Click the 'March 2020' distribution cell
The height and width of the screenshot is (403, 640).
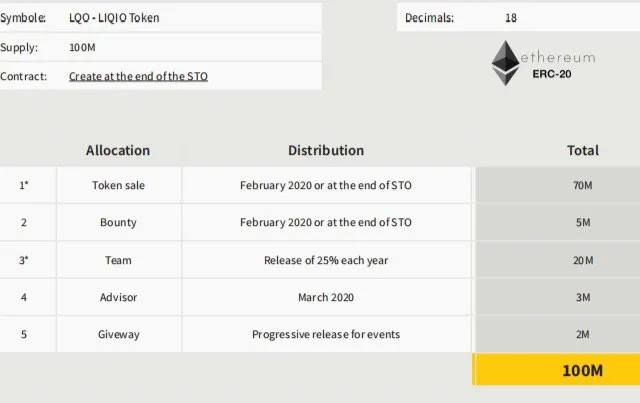pos(326,297)
